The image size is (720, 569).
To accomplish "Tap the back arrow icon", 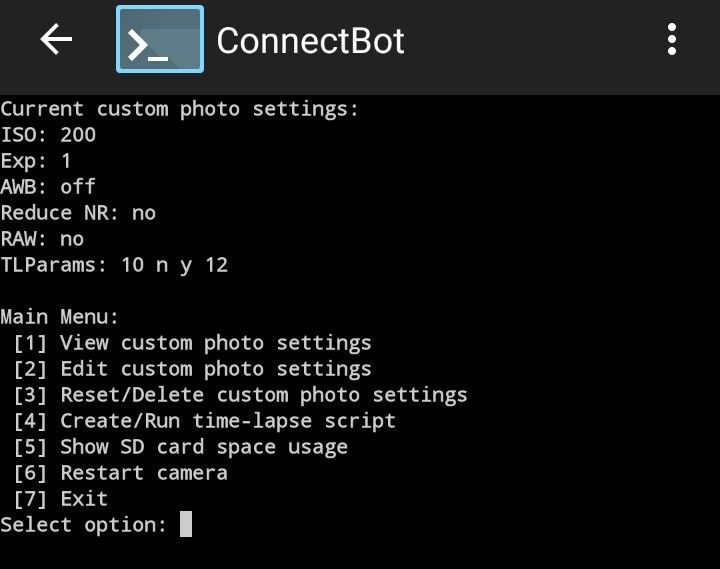I will (57, 40).
